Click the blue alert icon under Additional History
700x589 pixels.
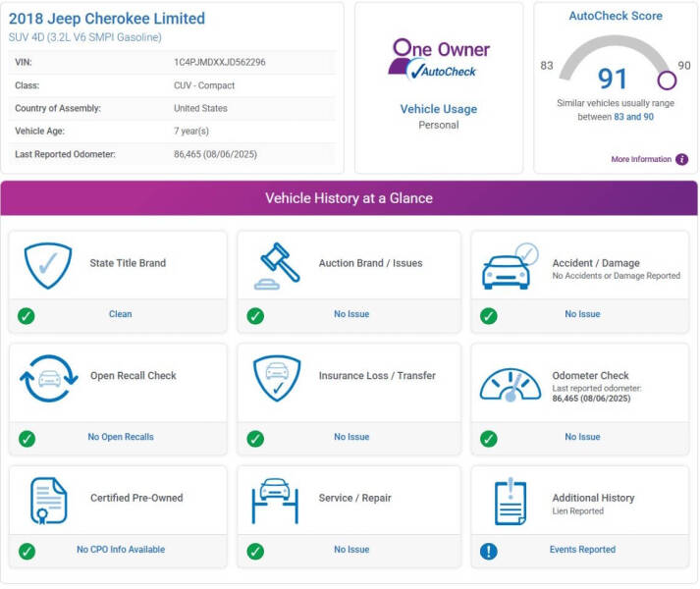pos(488,551)
